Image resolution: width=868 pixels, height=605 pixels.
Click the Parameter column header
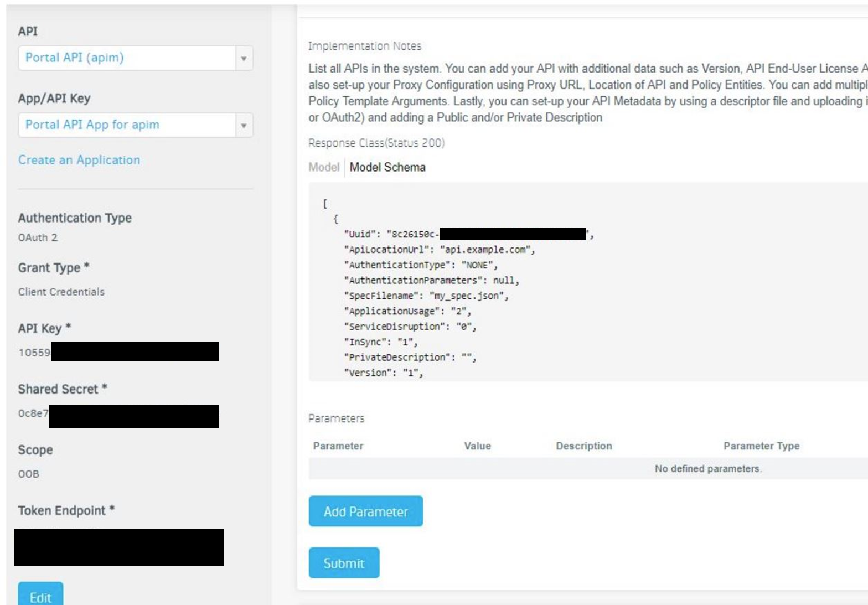(338, 446)
